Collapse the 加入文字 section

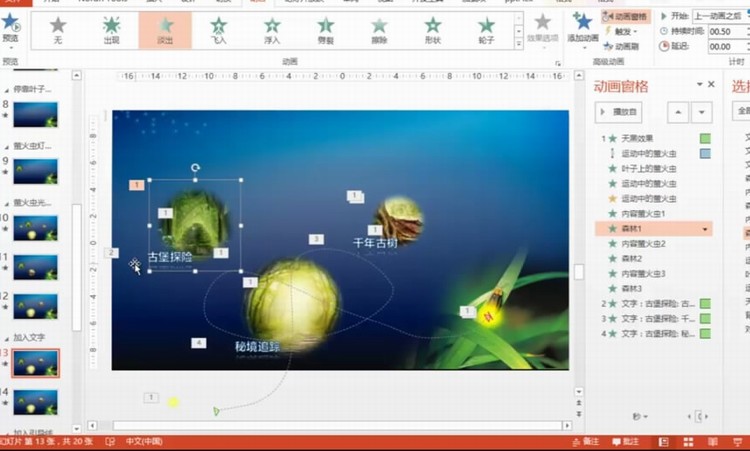(7, 338)
